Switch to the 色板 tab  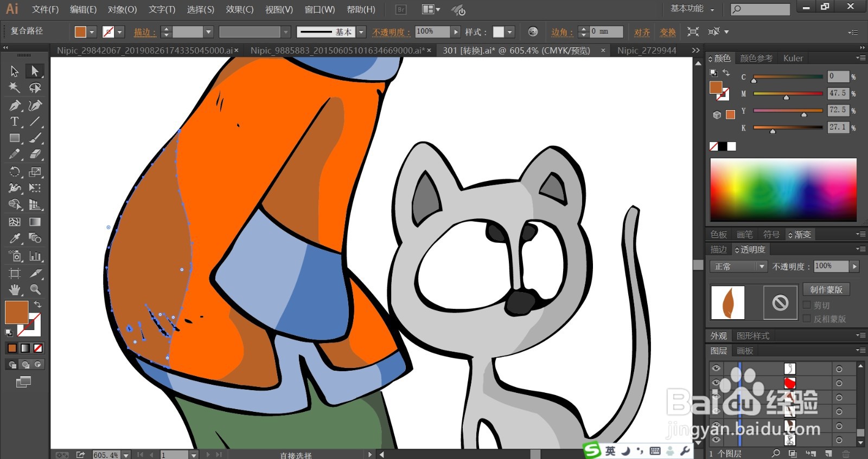point(719,235)
